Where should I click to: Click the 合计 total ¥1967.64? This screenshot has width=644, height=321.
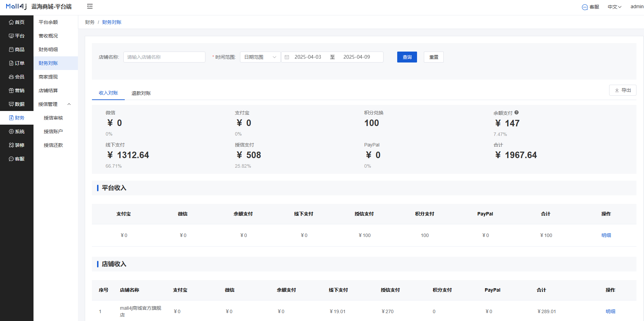pyautogui.click(x=516, y=155)
